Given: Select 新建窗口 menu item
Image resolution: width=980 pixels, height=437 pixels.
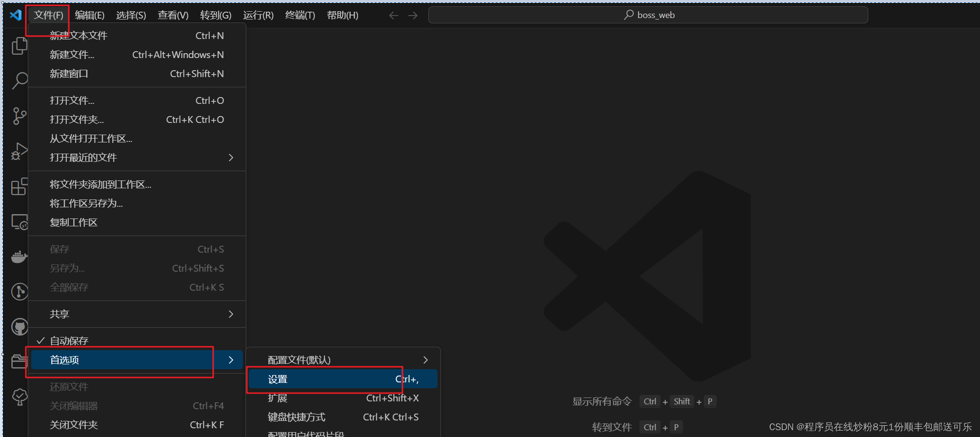Looking at the screenshot, I should pos(137,74).
